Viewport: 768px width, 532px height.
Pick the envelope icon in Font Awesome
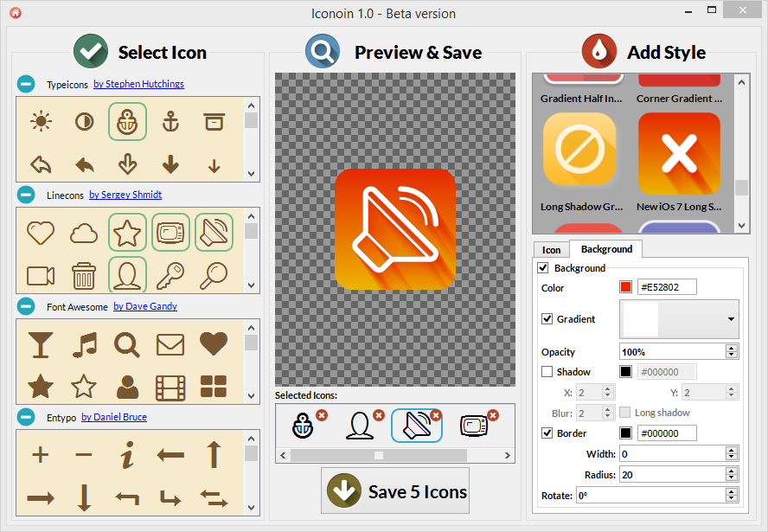tap(170, 344)
